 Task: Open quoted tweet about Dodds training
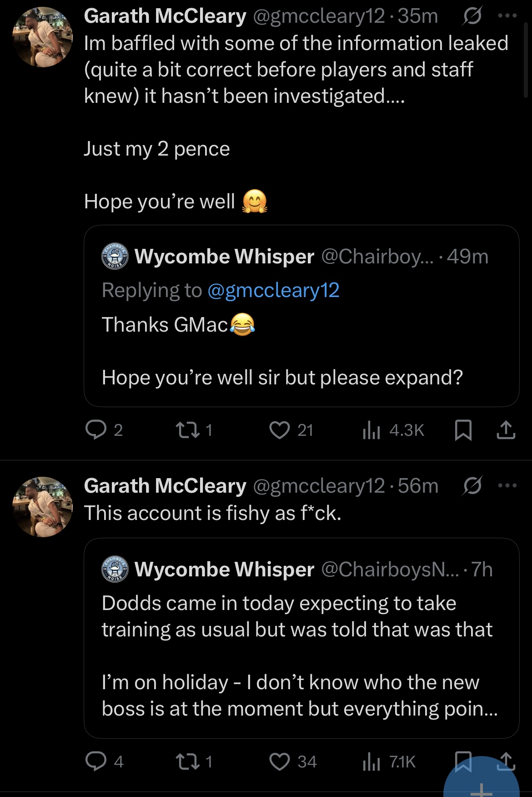[x=301, y=655]
